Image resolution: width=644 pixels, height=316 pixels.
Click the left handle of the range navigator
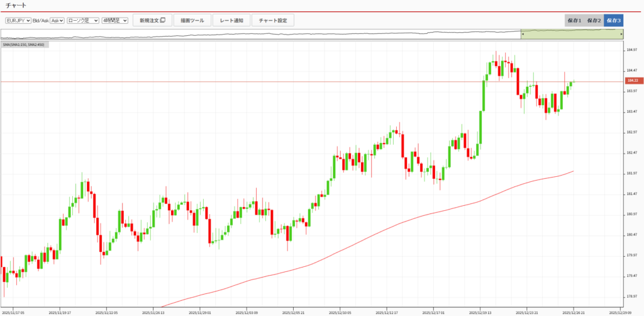(x=521, y=35)
